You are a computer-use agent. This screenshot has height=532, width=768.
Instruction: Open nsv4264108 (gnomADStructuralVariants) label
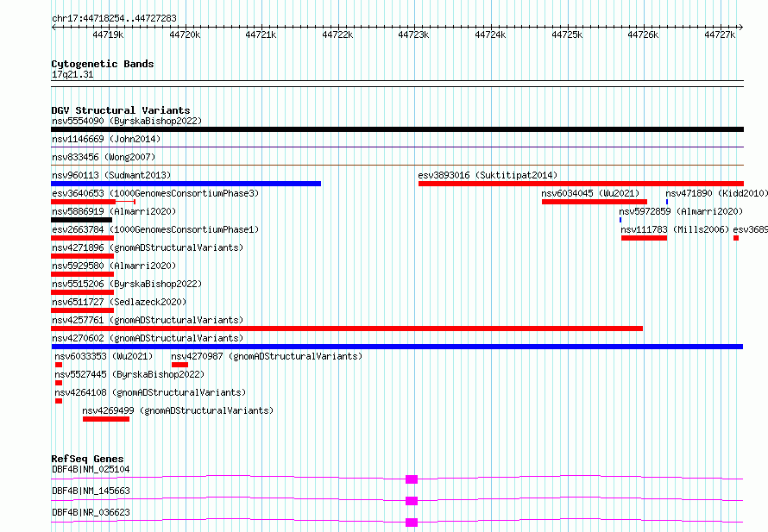150,392
